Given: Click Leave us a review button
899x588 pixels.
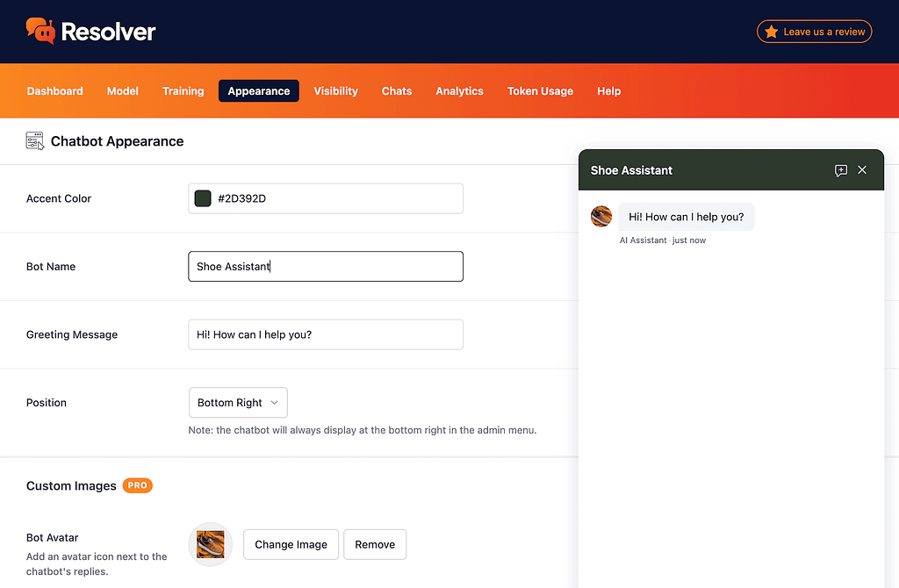Looking at the screenshot, I should pyautogui.click(x=814, y=32).
